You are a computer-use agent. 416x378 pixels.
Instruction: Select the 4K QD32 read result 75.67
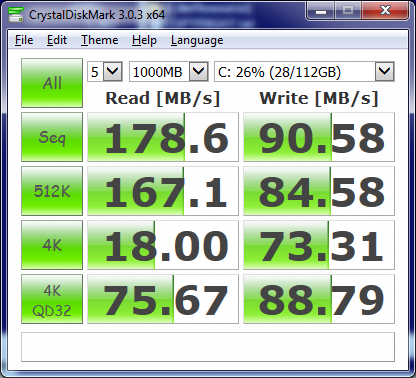point(163,299)
